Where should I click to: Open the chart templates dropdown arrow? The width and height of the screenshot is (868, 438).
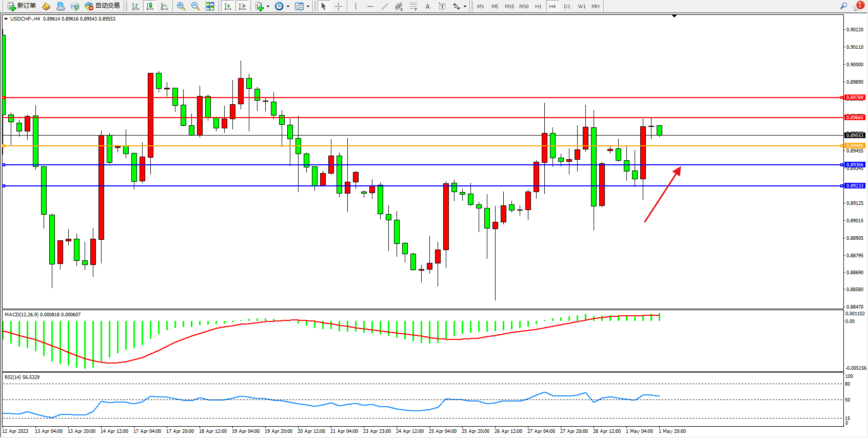pos(308,7)
